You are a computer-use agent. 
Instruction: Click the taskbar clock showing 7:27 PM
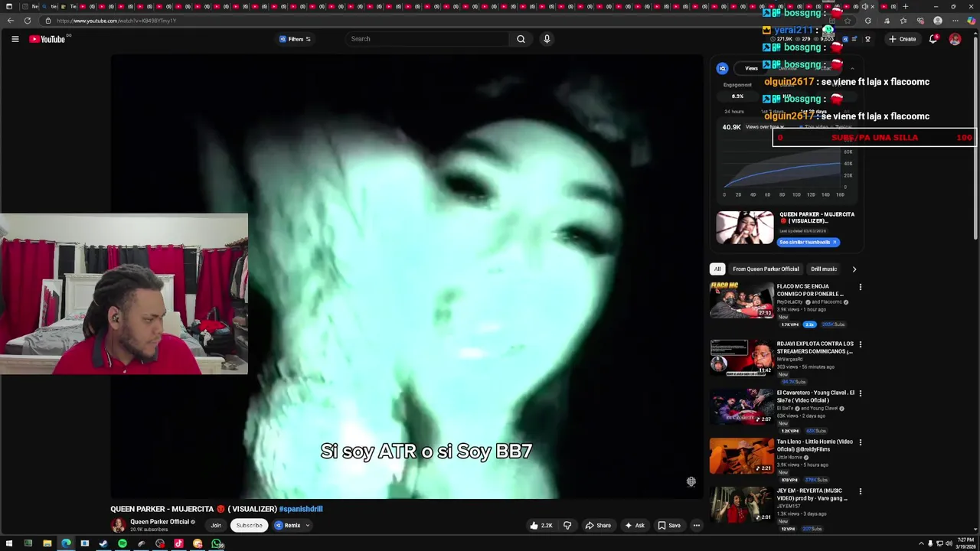tap(966, 544)
